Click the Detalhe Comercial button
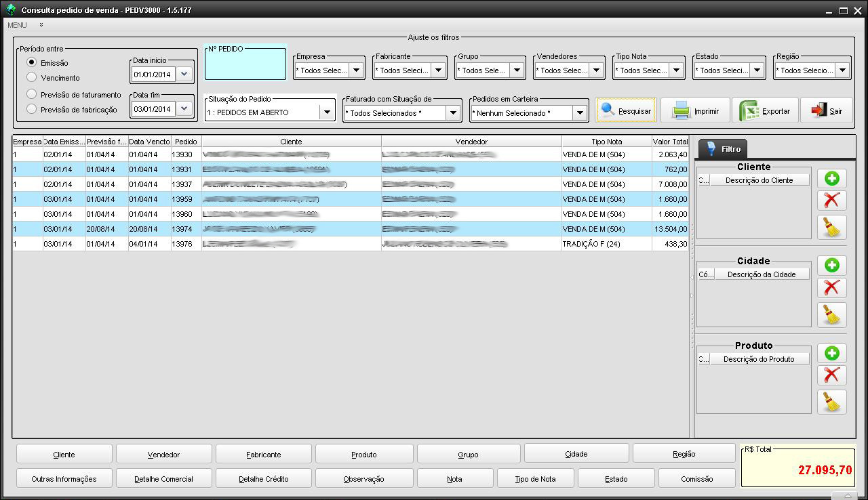 [x=164, y=478]
